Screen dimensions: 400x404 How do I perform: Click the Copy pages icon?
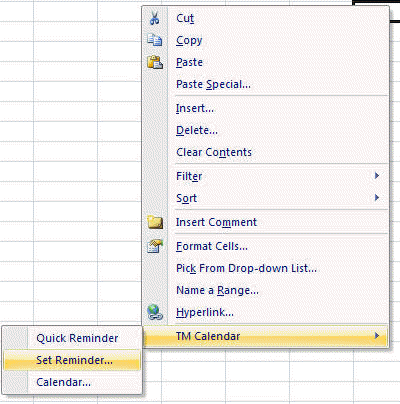155,40
